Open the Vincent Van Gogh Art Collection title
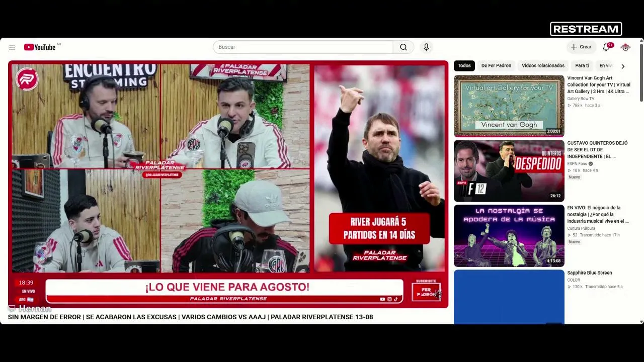Screen dimensions: 644x362 click(599, 85)
